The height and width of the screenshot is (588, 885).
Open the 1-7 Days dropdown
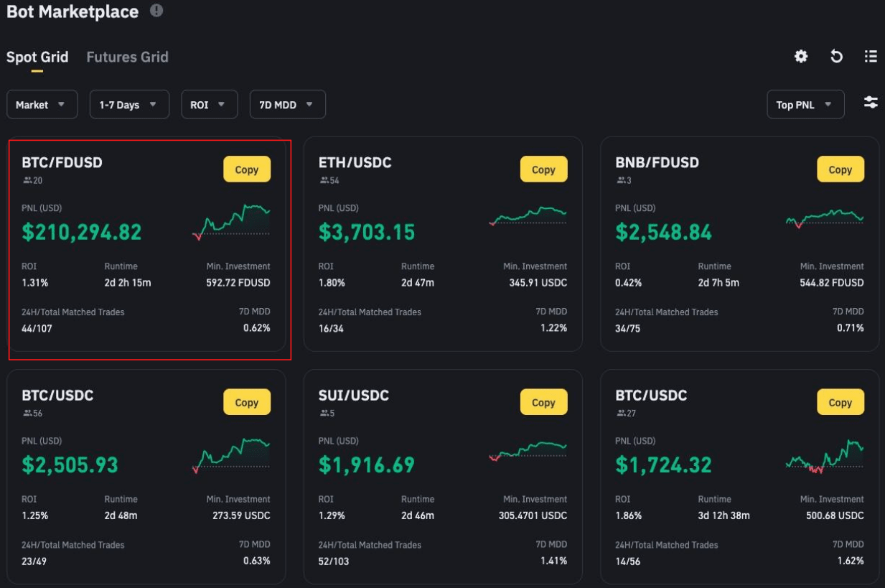click(x=129, y=105)
